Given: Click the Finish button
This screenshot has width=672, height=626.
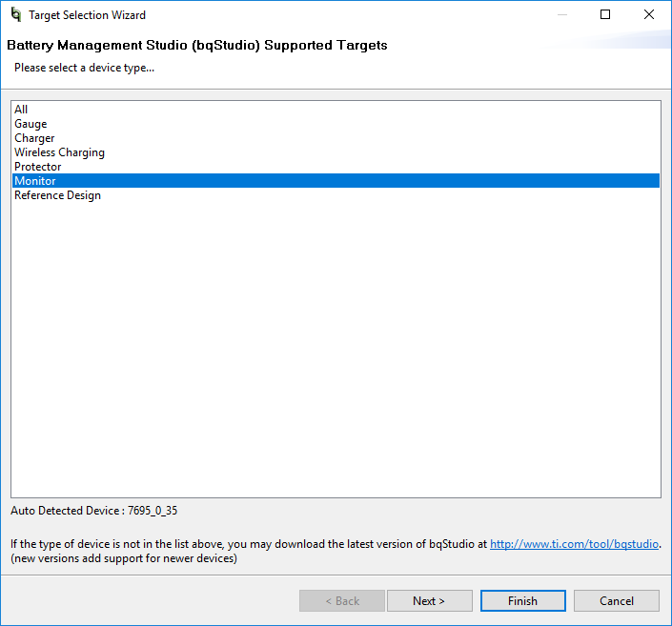Looking at the screenshot, I should click(x=523, y=600).
